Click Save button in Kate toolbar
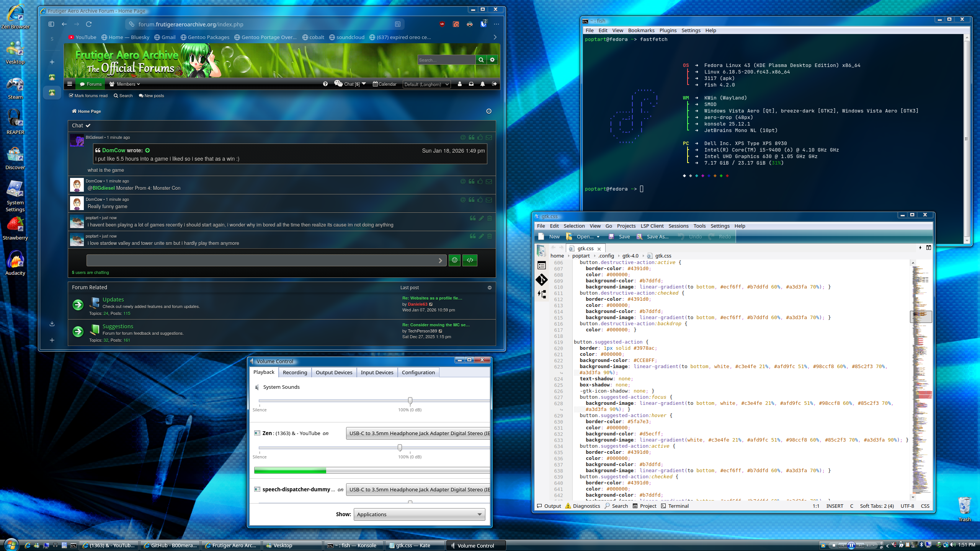This screenshot has height=551, width=980. point(619,237)
